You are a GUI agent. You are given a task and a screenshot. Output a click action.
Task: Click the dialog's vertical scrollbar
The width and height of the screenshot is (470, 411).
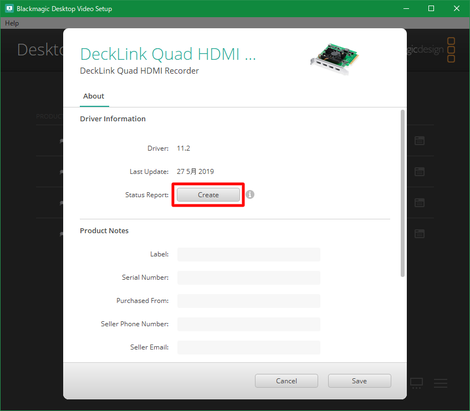(x=403, y=193)
